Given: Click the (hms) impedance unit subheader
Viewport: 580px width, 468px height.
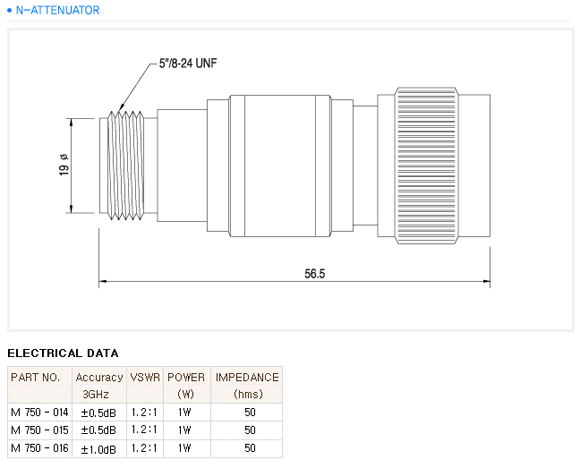Looking at the screenshot, I should tap(248, 394).
